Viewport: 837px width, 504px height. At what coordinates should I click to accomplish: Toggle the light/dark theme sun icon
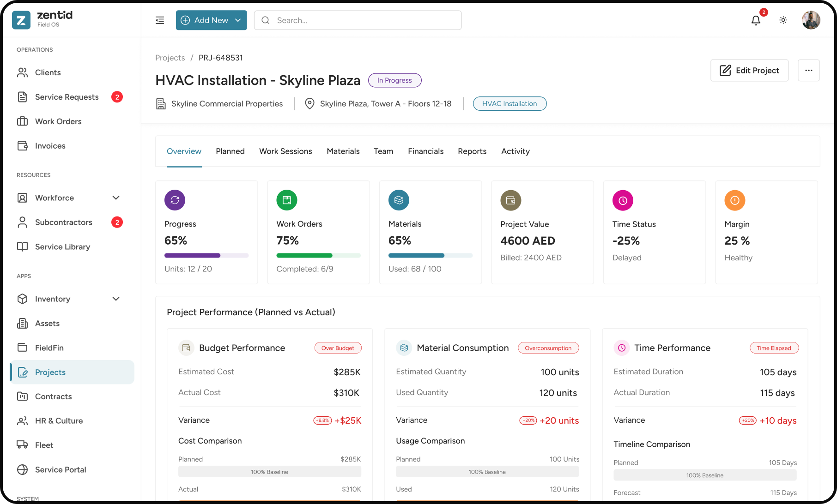(783, 20)
